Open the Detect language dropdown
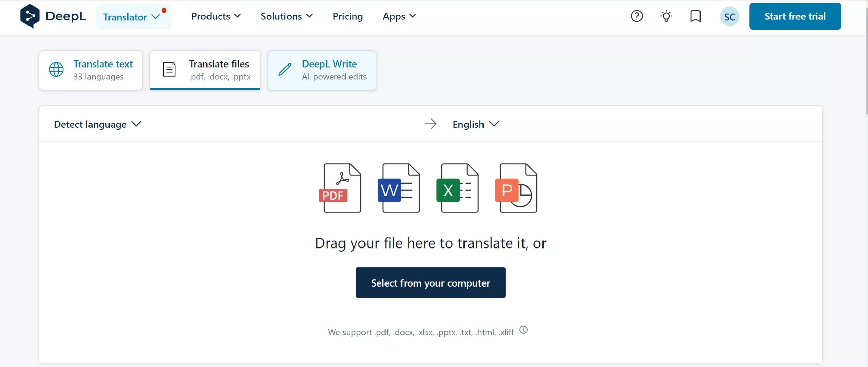Viewport: 868px width, 367px height. tap(97, 124)
